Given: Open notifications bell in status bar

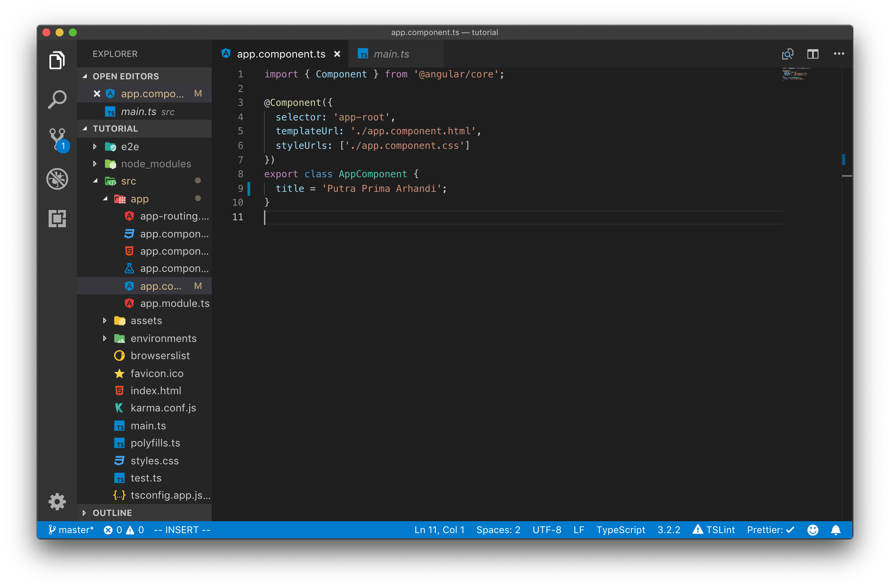Looking at the screenshot, I should coord(836,529).
